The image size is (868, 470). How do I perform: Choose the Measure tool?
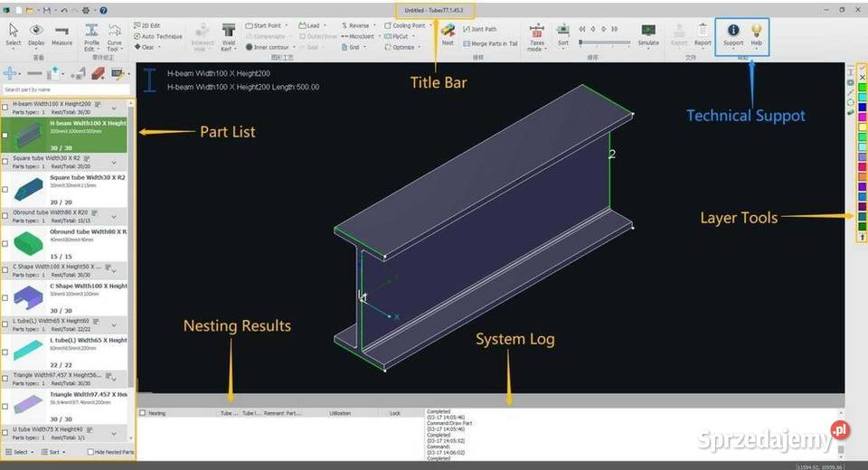point(61,34)
